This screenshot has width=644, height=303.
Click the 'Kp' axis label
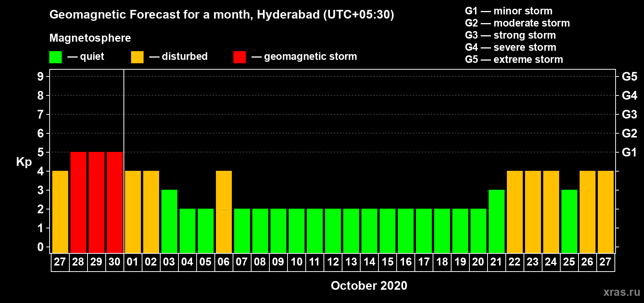(24, 162)
